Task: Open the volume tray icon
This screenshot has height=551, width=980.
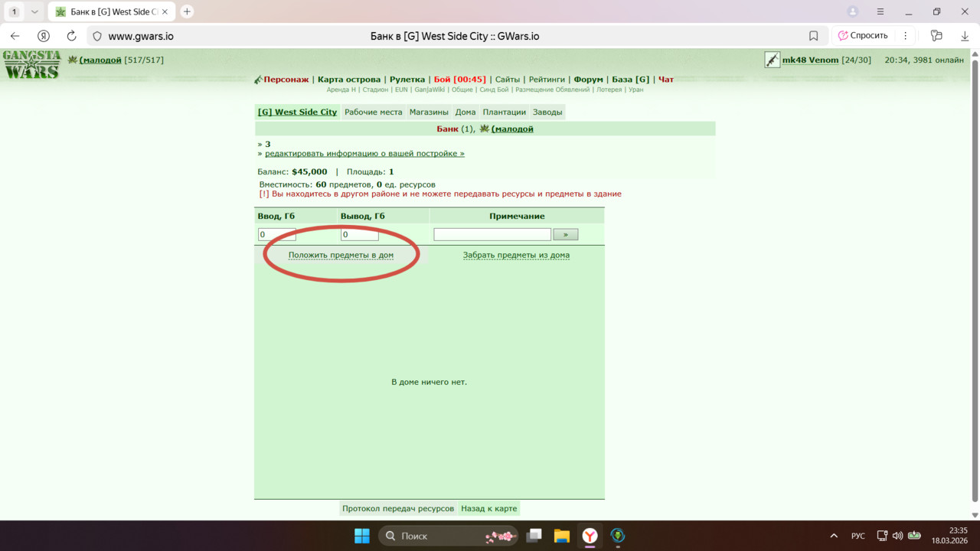Action: (x=897, y=536)
